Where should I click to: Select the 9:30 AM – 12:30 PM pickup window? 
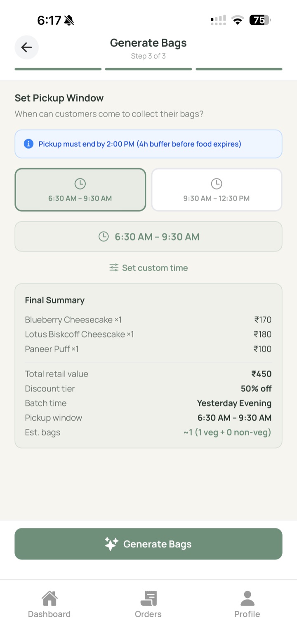point(217,189)
